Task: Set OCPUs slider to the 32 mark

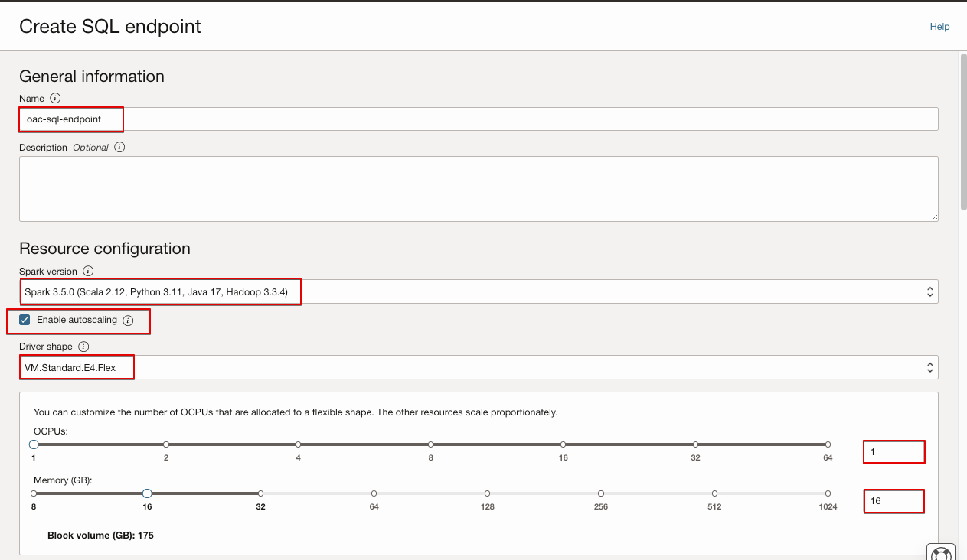Action: (695, 444)
